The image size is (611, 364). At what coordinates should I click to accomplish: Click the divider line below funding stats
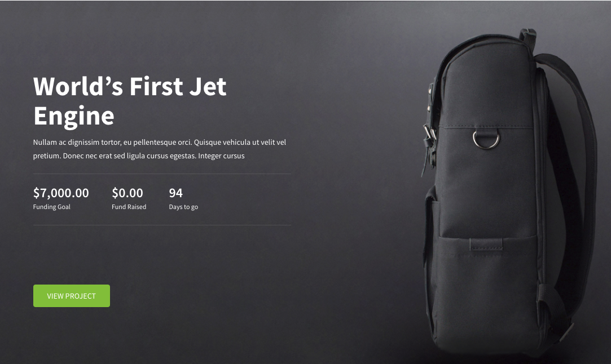(x=162, y=225)
